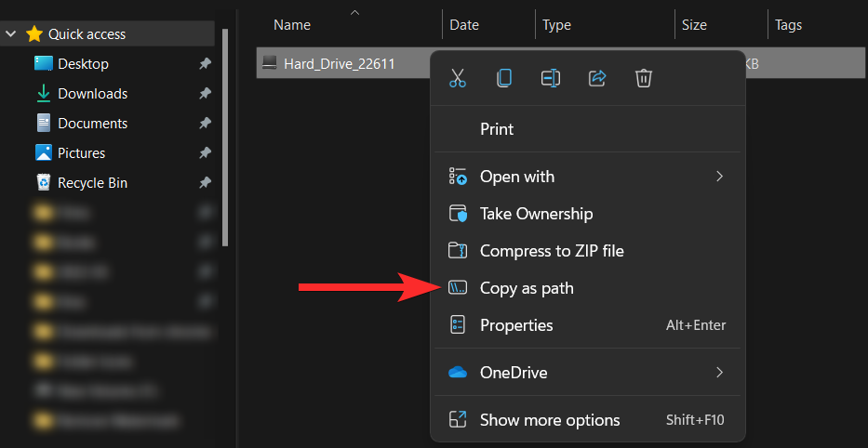
Task: Unpin Desktop using its pin icon
Action: click(x=205, y=64)
